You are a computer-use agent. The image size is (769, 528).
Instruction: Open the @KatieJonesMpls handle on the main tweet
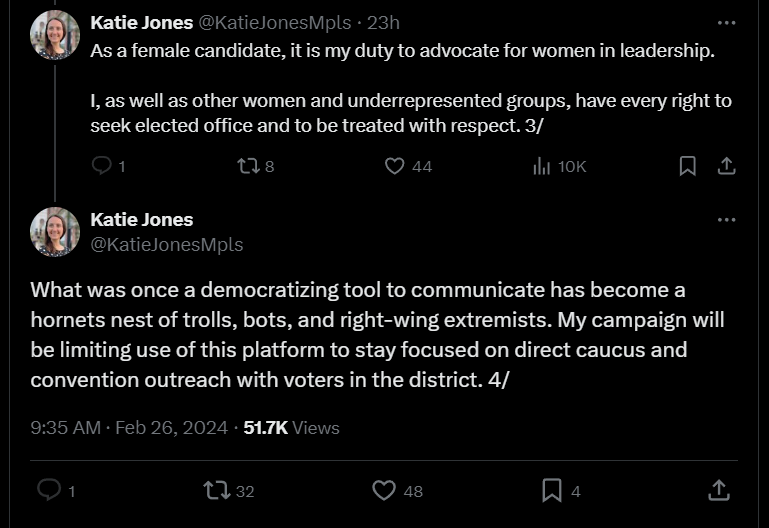(x=167, y=244)
